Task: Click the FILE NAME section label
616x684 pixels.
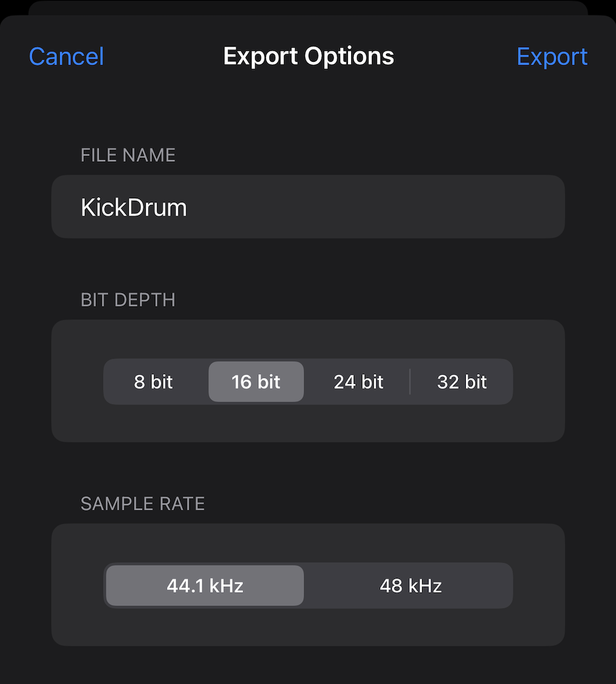Action: [x=128, y=155]
